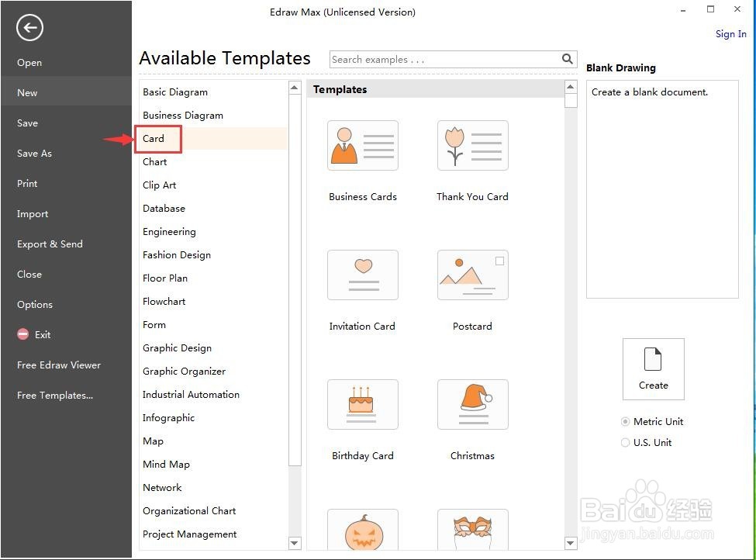Select the Project Management category
This screenshot has height=560, width=756.
coord(189,534)
